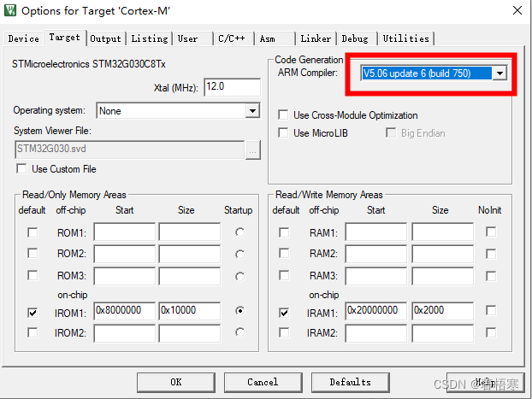
Task: Select the IROM2 Startup radio button
Action: click(x=239, y=332)
